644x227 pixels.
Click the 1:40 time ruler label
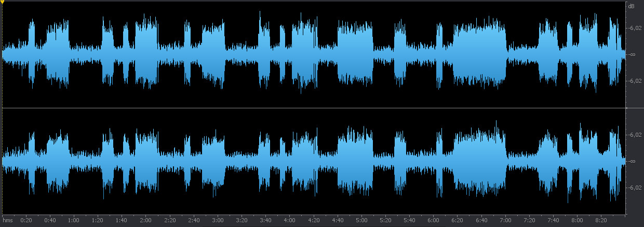[122, 220]
